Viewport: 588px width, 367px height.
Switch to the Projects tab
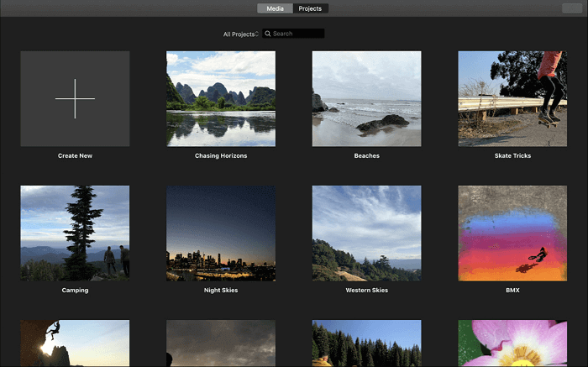tap(310, 8)
